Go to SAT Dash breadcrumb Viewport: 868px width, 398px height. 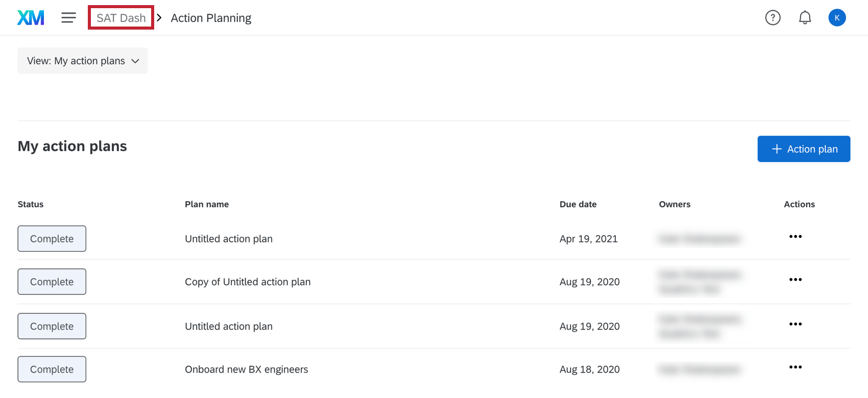[121, 18]
